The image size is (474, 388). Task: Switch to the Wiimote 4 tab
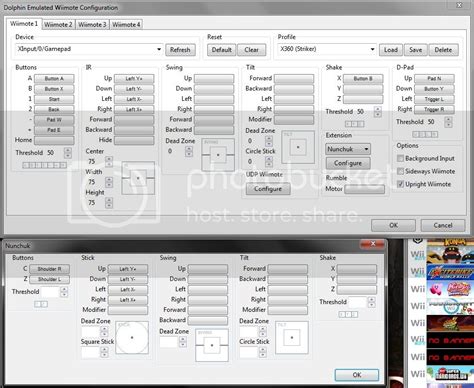point(126,25)
